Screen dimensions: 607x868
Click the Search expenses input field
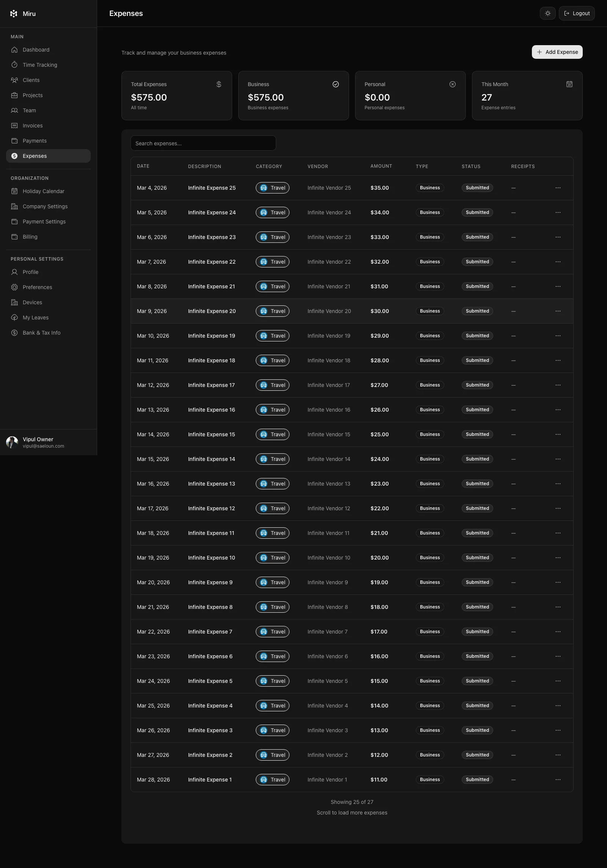pyautogui.click(x=203, y=143)
